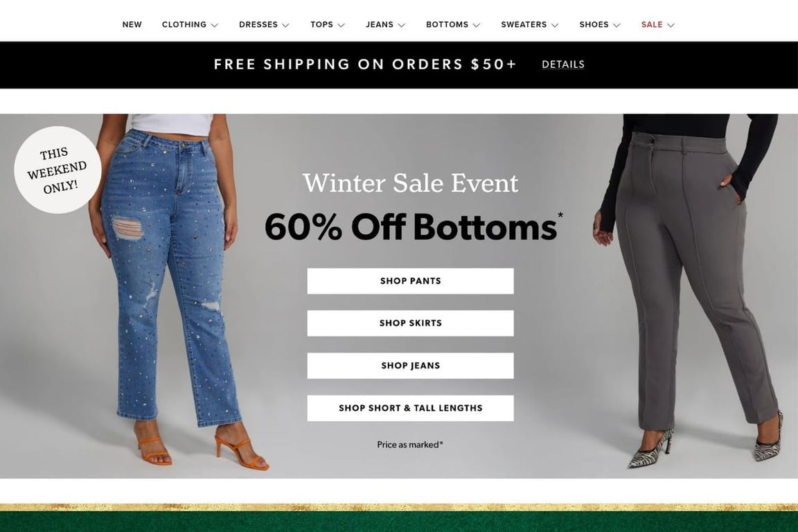Image resolution: width=798 pixels, height=532 pixels.
Task: Expand the Dresses dropdown chevron
Action: 285,25
